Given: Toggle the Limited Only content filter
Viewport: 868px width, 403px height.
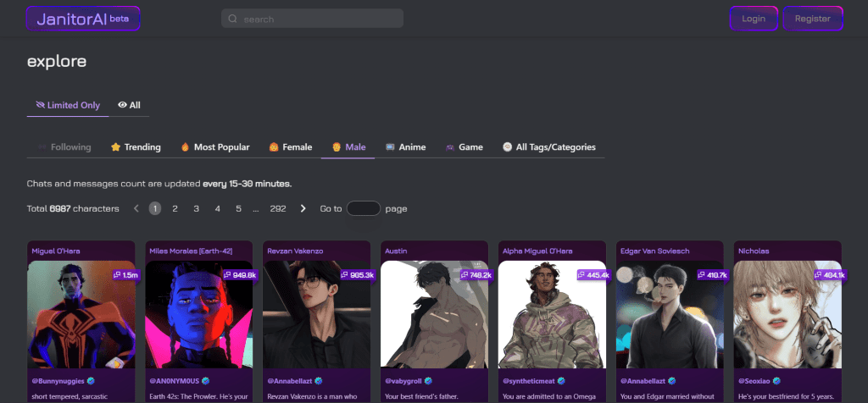Looking at the screenshot, I should (68, 105).
